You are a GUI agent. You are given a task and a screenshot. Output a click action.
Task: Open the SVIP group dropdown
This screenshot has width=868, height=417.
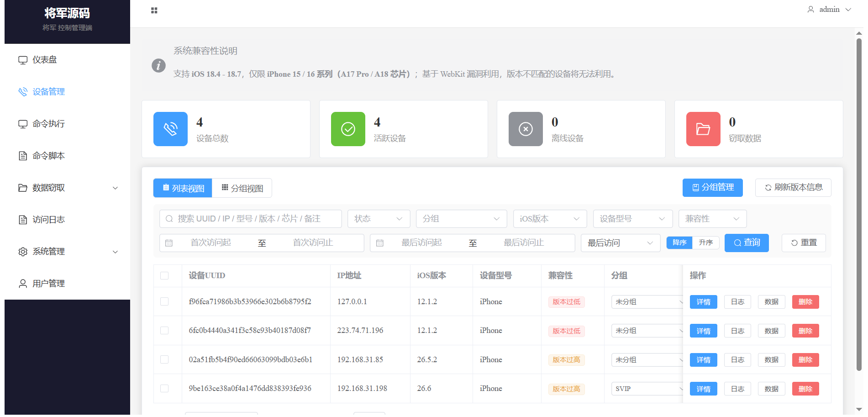(647, 389)
